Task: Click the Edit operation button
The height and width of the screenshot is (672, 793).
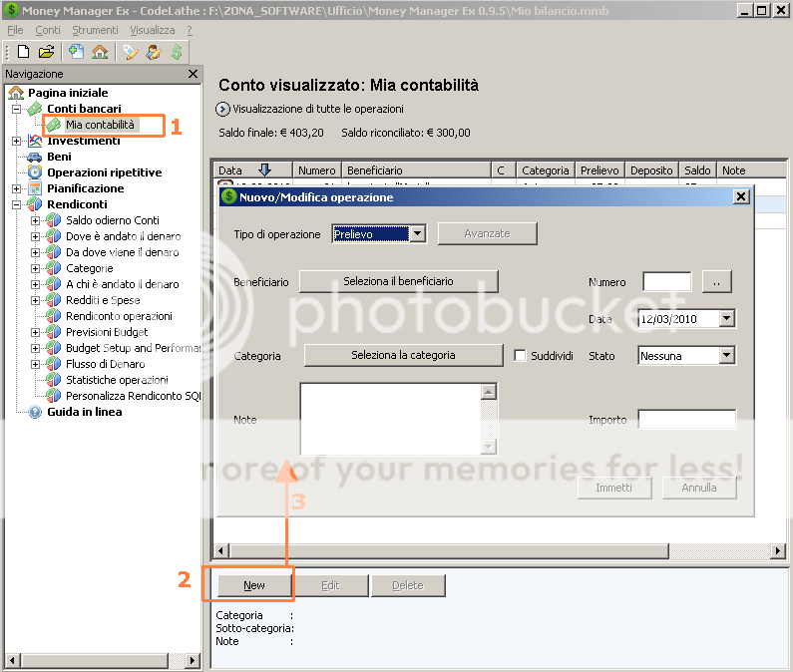Action: 331,585
